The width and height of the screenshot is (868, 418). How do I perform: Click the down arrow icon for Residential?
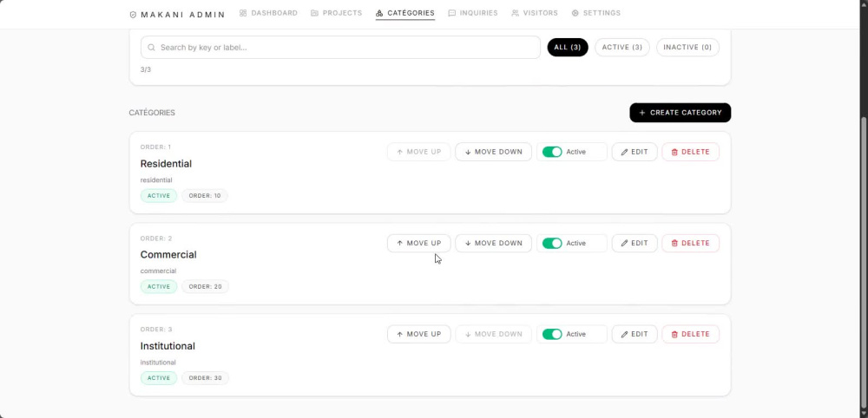tap(468, 152)
